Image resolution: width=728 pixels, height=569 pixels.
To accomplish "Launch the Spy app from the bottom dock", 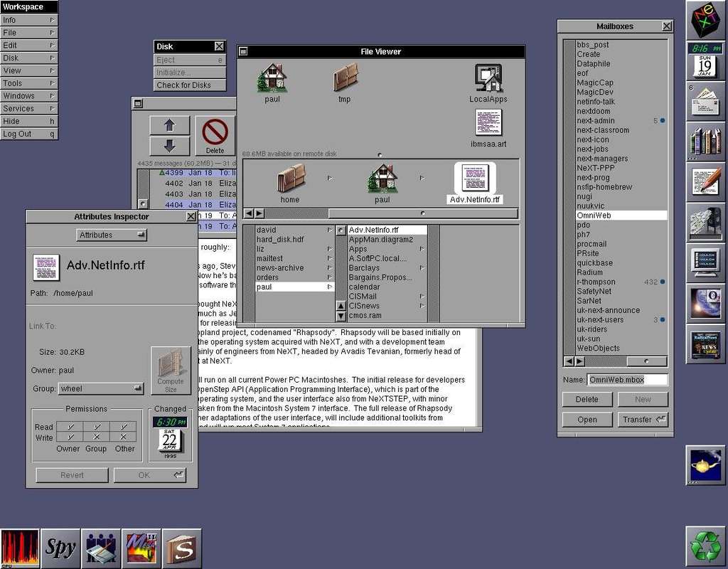I will pyautogui.click(x=61, y=548).
